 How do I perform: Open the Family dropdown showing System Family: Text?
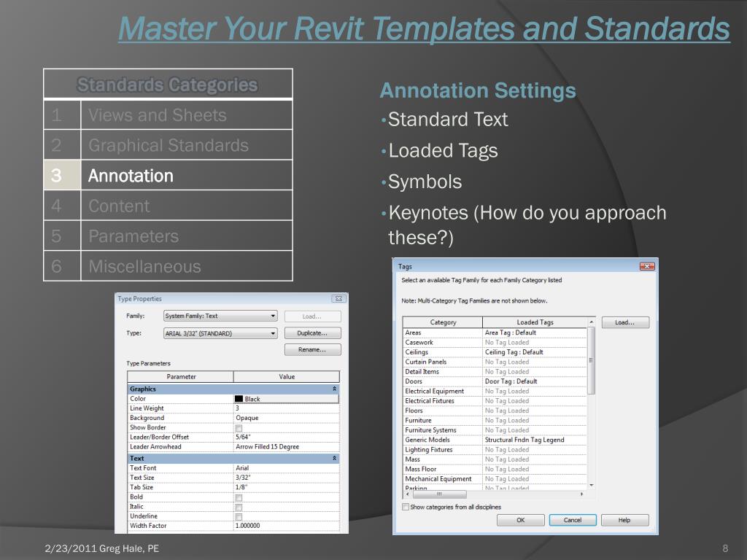tap(220, 316)
